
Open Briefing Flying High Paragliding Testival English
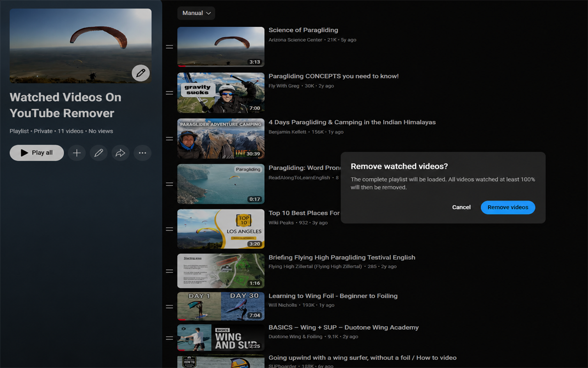[342, 258]
